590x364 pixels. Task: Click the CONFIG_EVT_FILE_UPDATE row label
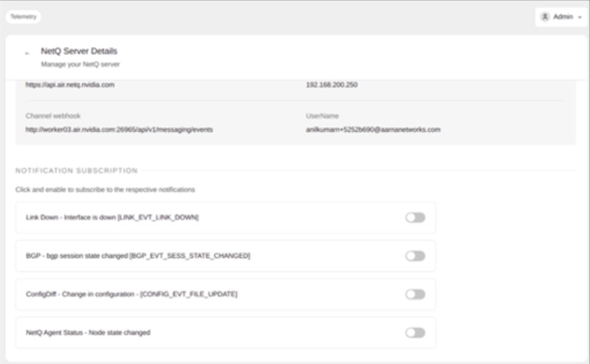[x=132, y=294]
